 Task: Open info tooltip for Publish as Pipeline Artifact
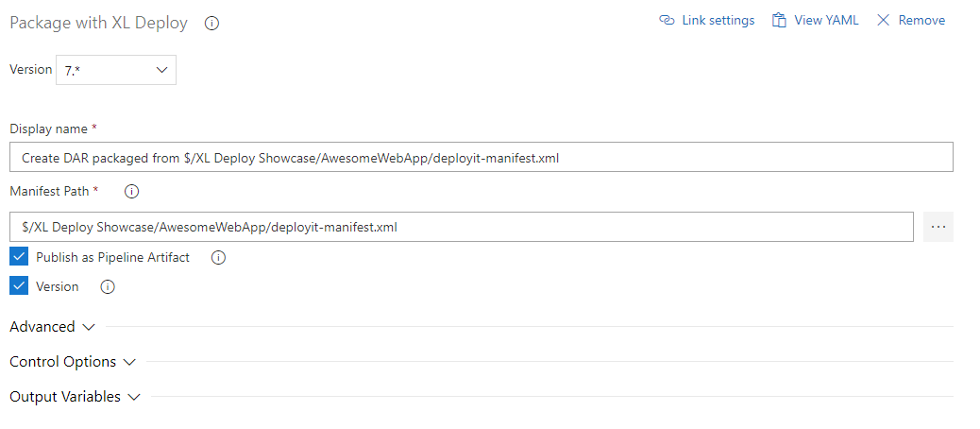click(x=218, y=258)
